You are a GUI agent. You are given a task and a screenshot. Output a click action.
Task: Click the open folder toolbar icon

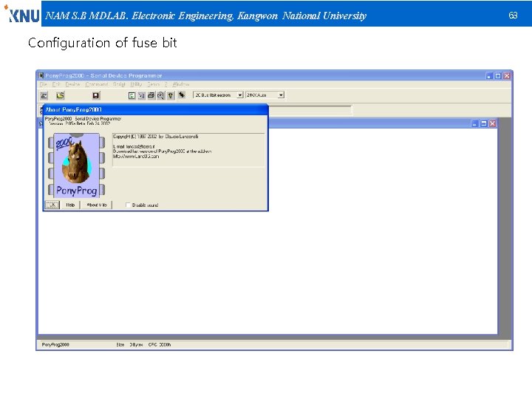coord(61,95)
